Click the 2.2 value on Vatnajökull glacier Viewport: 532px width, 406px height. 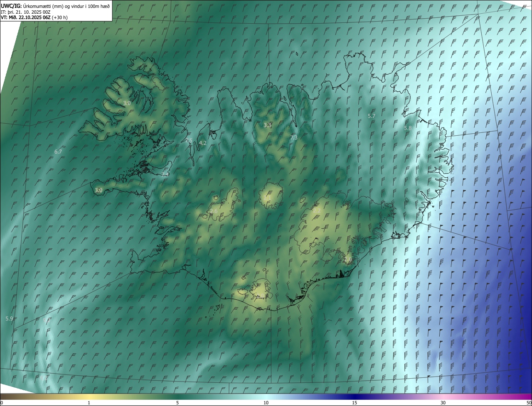click(x=317, y=211)
